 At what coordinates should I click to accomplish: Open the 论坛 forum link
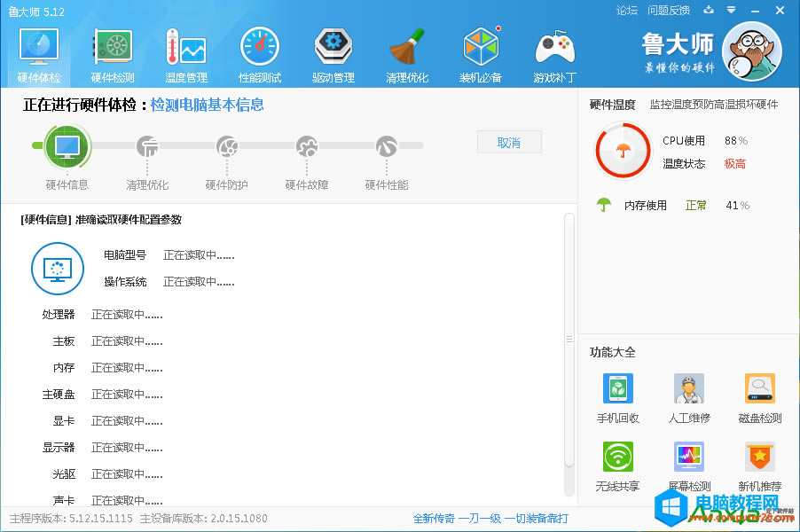(x=627, y=11)
